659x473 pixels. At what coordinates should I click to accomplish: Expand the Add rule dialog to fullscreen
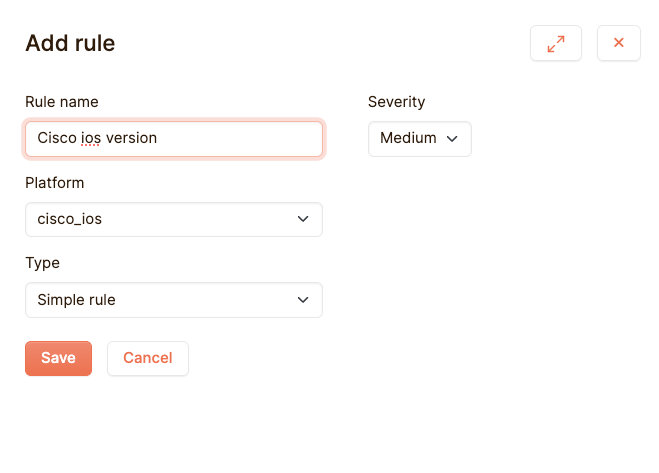[x=556, y=43]
